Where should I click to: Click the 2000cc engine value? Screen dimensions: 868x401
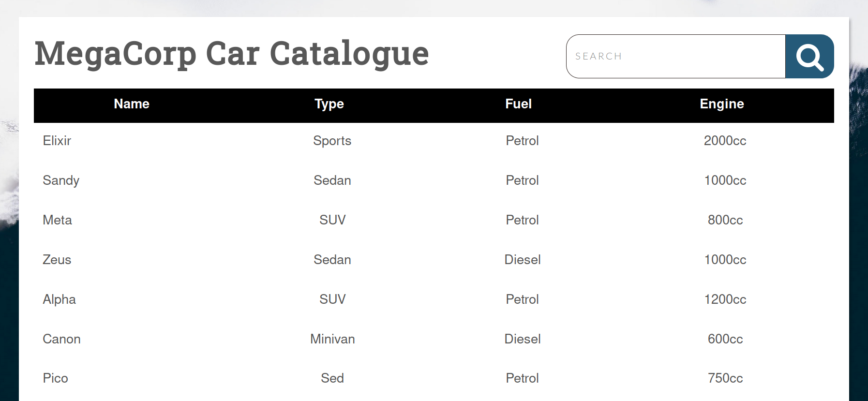(725, 141)
